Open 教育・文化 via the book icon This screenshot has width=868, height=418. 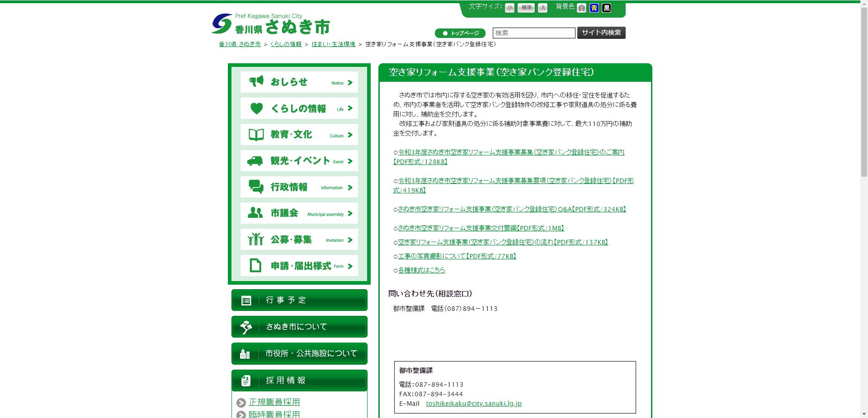pos(256,134)
